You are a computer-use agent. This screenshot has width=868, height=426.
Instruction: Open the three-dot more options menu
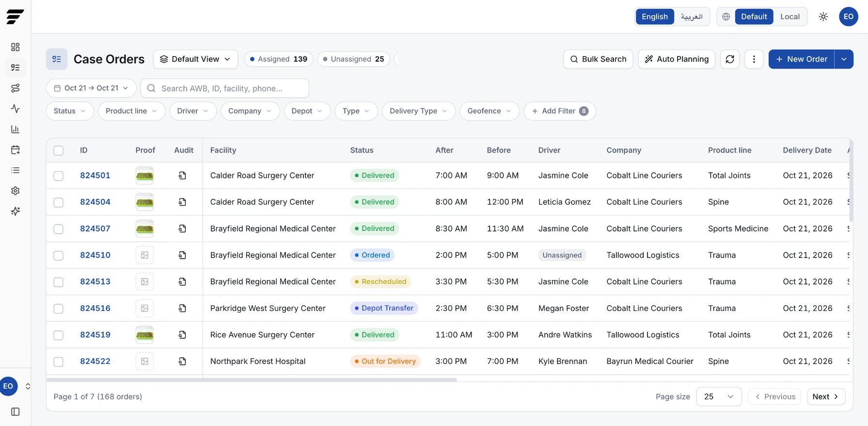(x=754, y=59)
